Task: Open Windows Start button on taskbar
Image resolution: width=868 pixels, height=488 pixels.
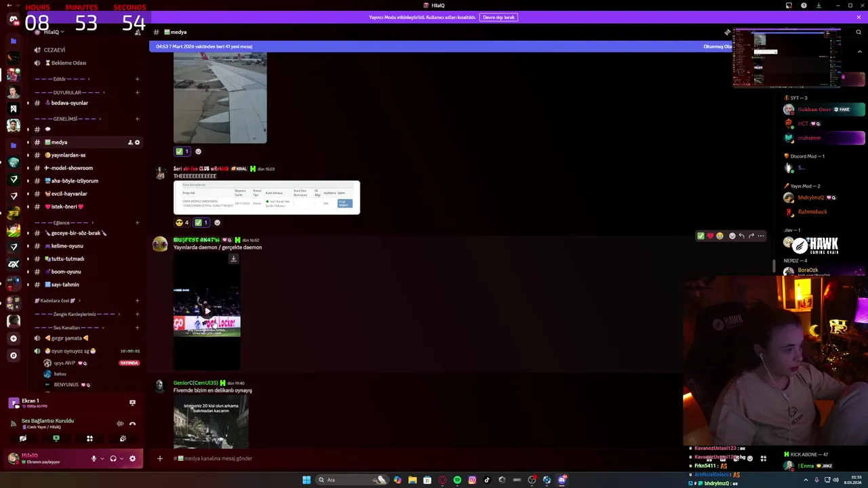Action: pyautogui.click(x=307, y=480)
